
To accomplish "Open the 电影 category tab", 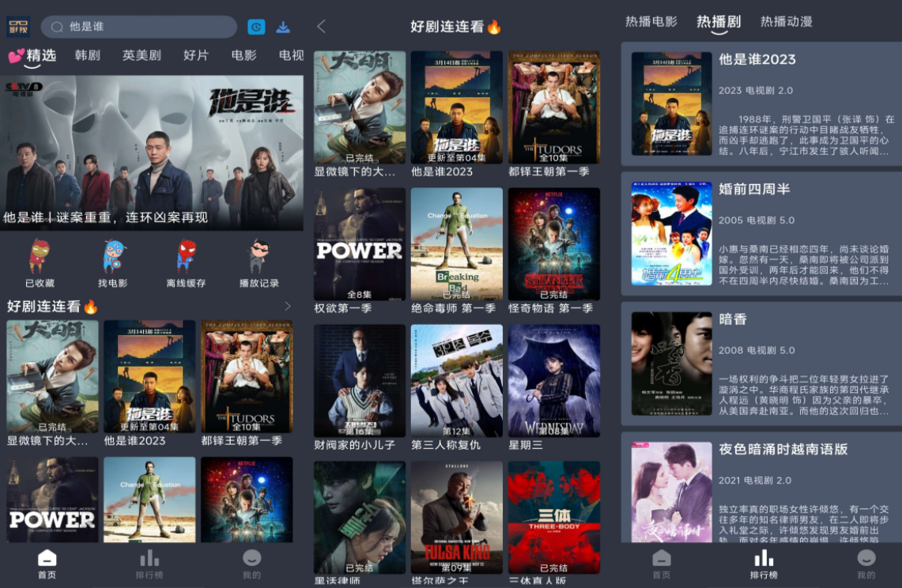I will (x=244, y=55).
